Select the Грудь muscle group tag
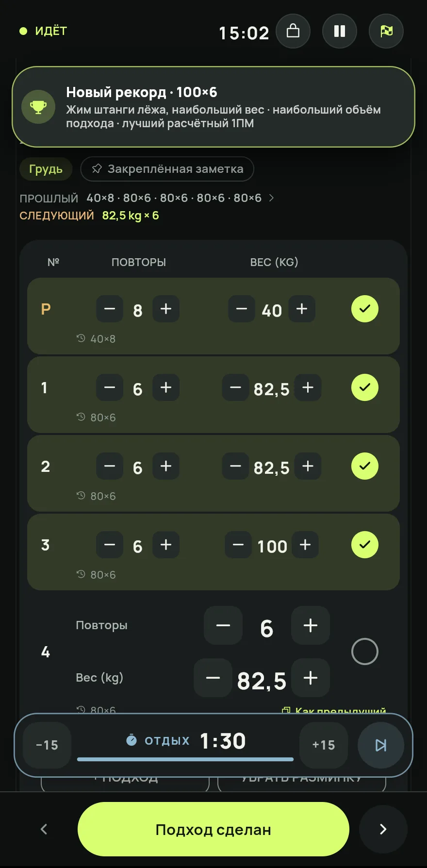 coord(46,169)
